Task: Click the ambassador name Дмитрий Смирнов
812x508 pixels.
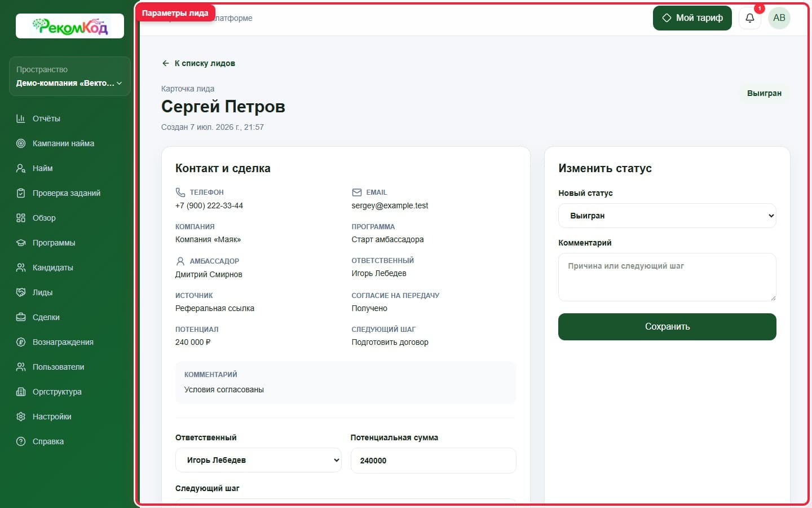Action: pyautogui.click(x=209, y=274)
